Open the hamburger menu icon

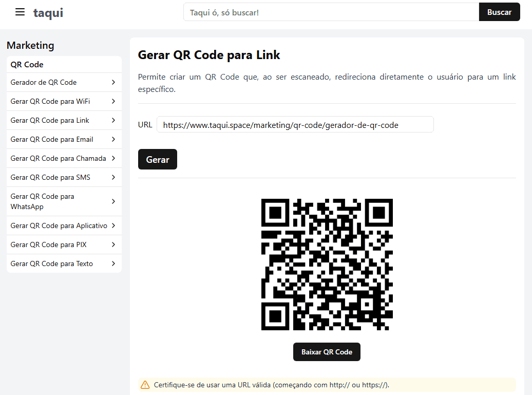(20, 12)
